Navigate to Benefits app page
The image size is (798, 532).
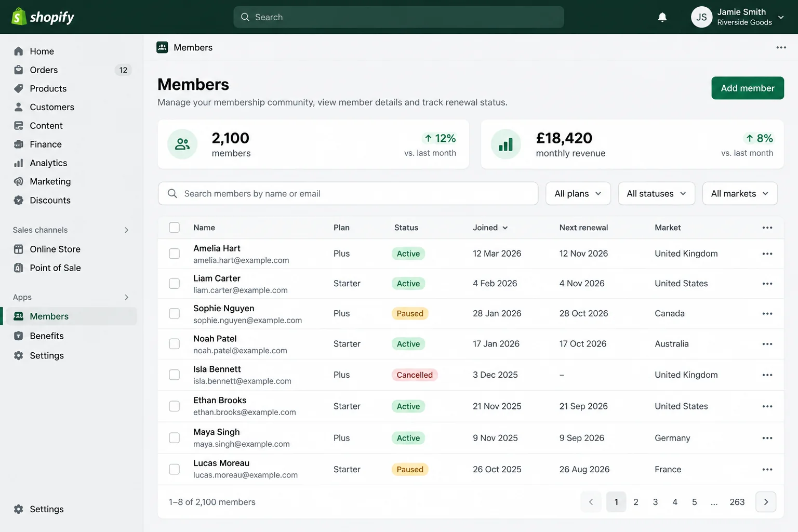[72, 336]
